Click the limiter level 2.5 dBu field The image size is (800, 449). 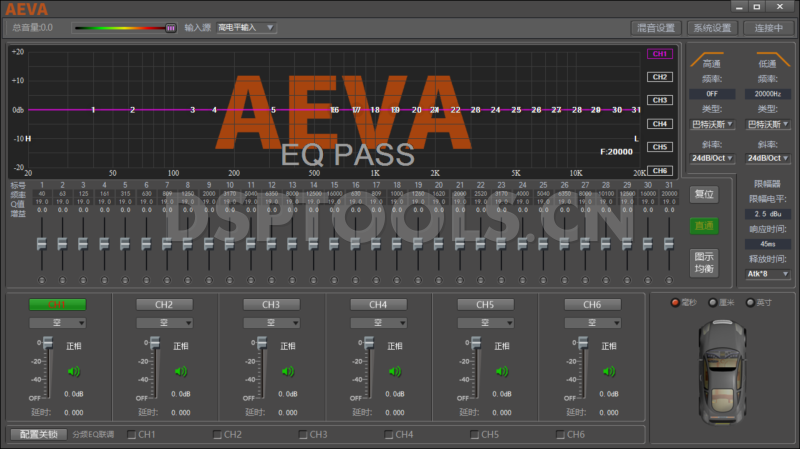[x=768, y=214]
